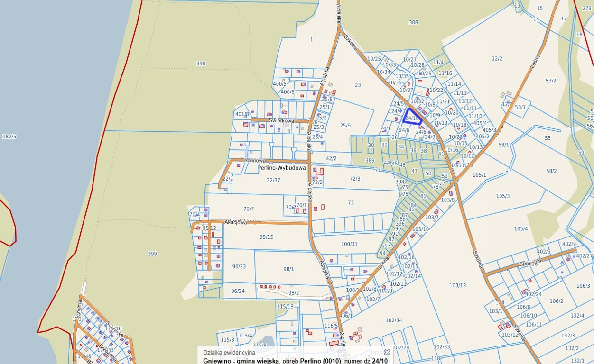Viewport: 594px width, 364px height.
Task: Click parcel label 73
Action: point(351,203)
